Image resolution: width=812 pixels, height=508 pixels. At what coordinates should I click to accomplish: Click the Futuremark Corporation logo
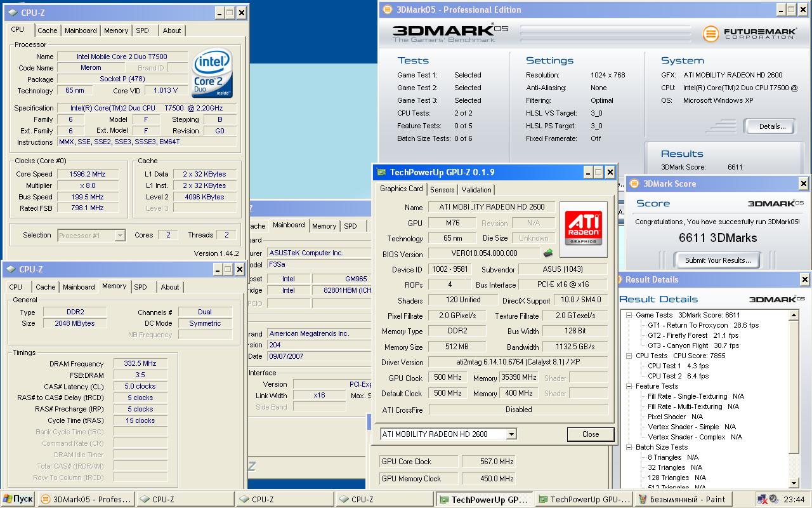[x=750, y=33]
